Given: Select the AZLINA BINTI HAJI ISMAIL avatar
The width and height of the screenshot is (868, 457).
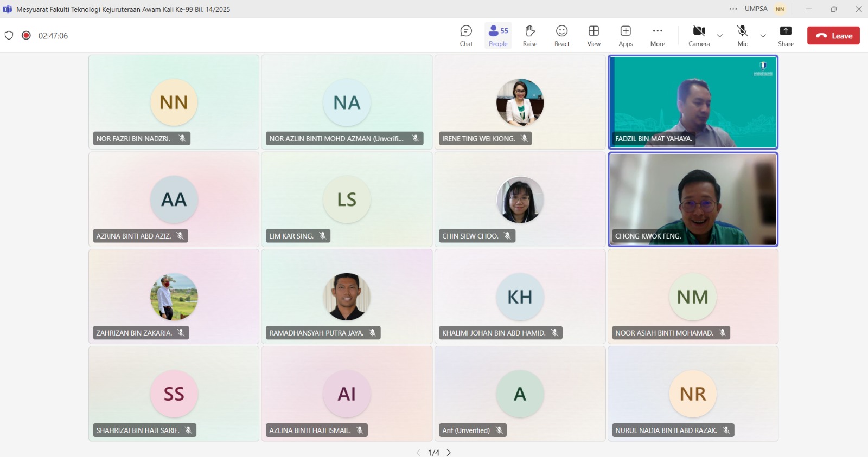Looking at the screenshot, I should [x=347, y=394].
